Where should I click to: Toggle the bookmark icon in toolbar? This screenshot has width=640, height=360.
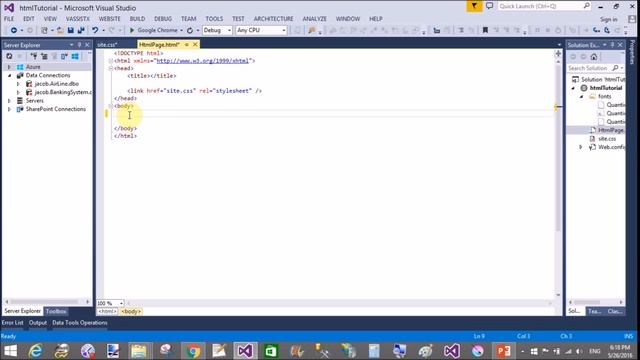point(485,30)
